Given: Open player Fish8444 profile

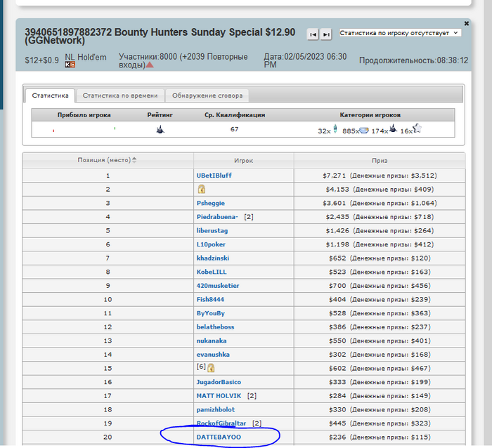Looking at the screenshot, I should (210, 299).
